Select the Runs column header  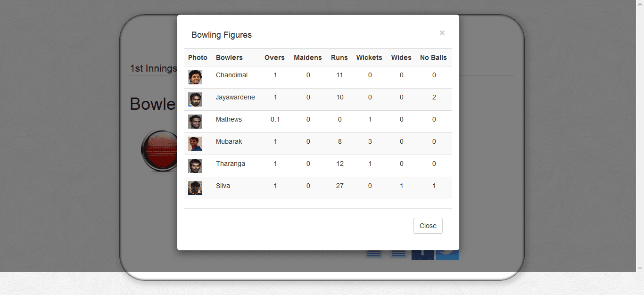coord(339,57)
